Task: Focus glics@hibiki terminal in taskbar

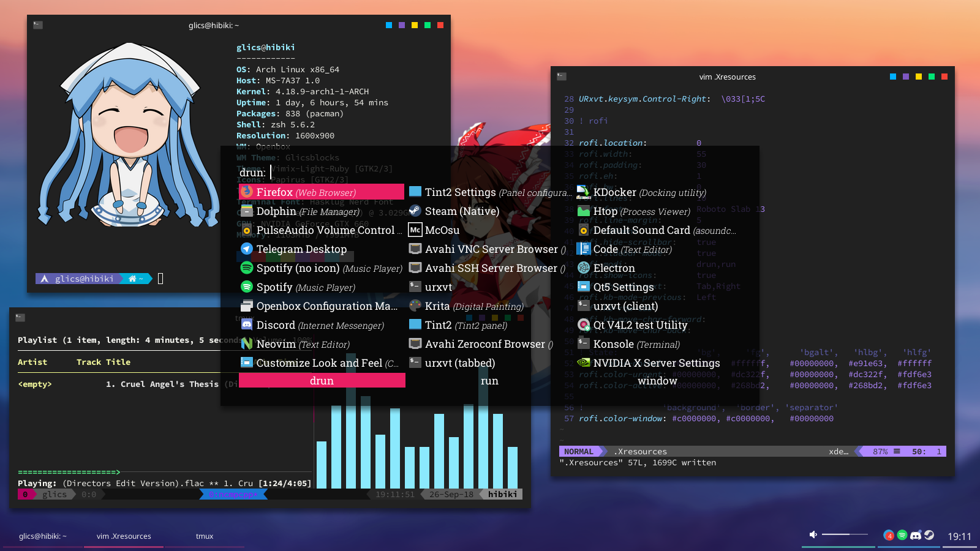Action: pyautogui.click(x=43, y=536)
